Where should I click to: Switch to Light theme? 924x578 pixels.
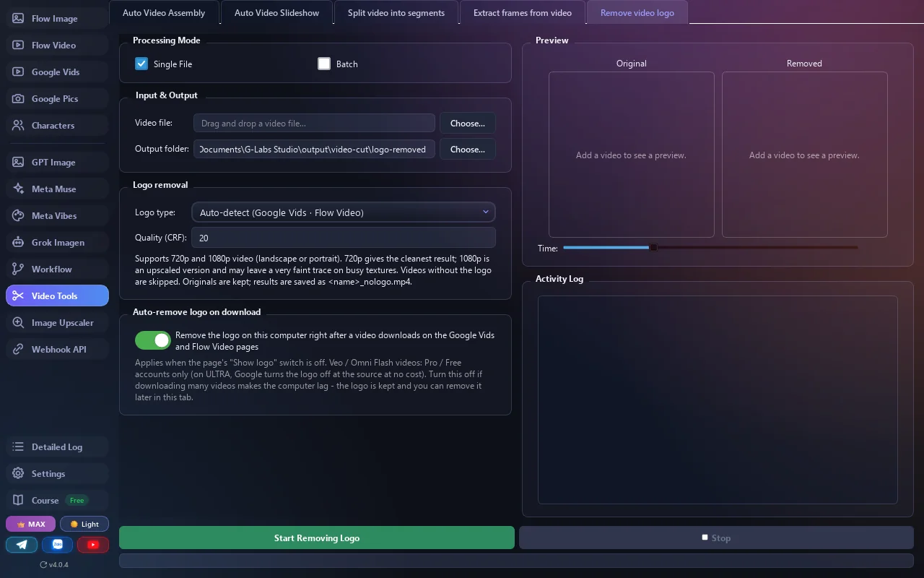click(84, 525)
